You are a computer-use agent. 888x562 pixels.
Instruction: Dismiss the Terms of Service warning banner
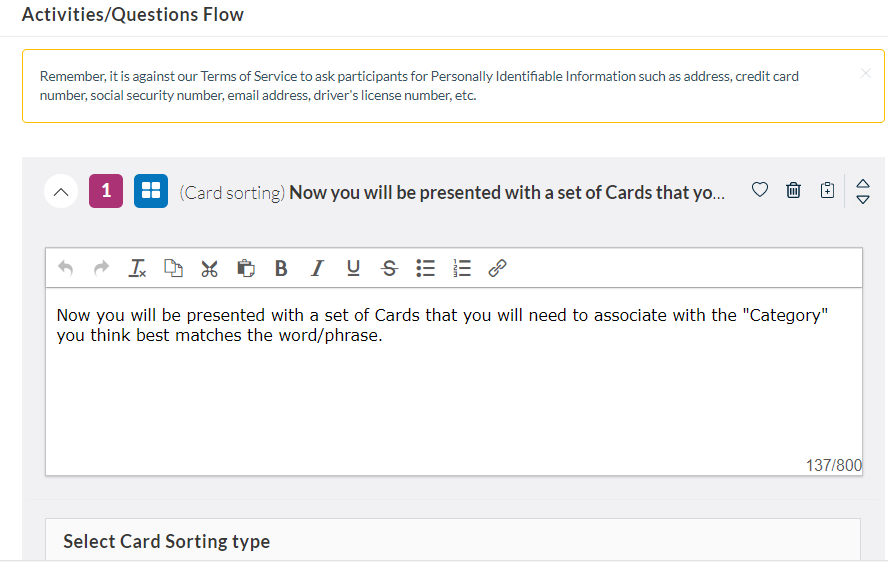[866, 73]
